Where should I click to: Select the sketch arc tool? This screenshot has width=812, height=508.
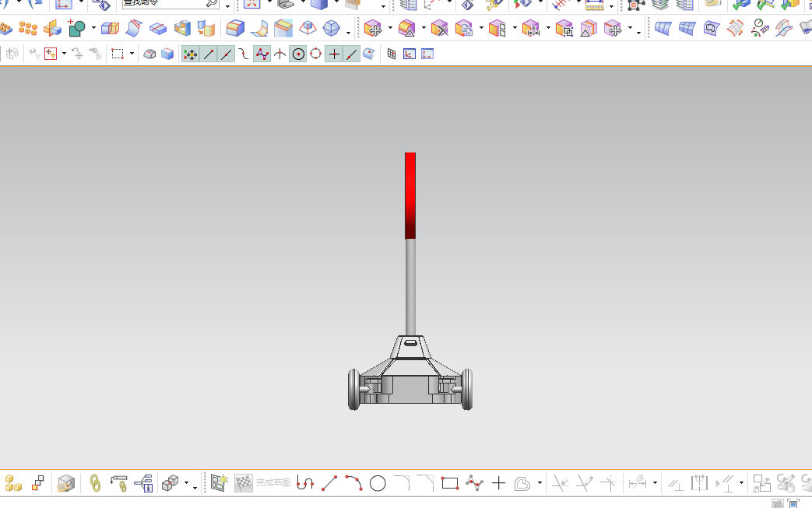point(353,483)
